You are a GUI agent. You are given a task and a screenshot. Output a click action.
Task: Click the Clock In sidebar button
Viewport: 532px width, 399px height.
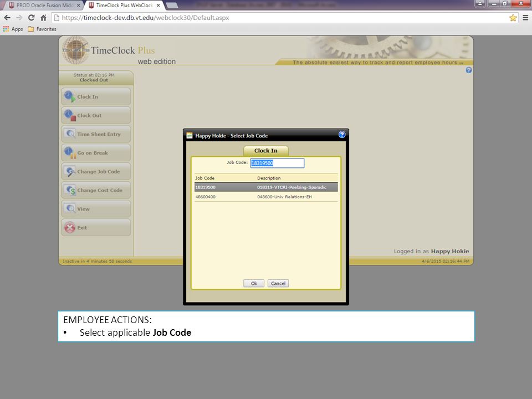click(96, 96)
